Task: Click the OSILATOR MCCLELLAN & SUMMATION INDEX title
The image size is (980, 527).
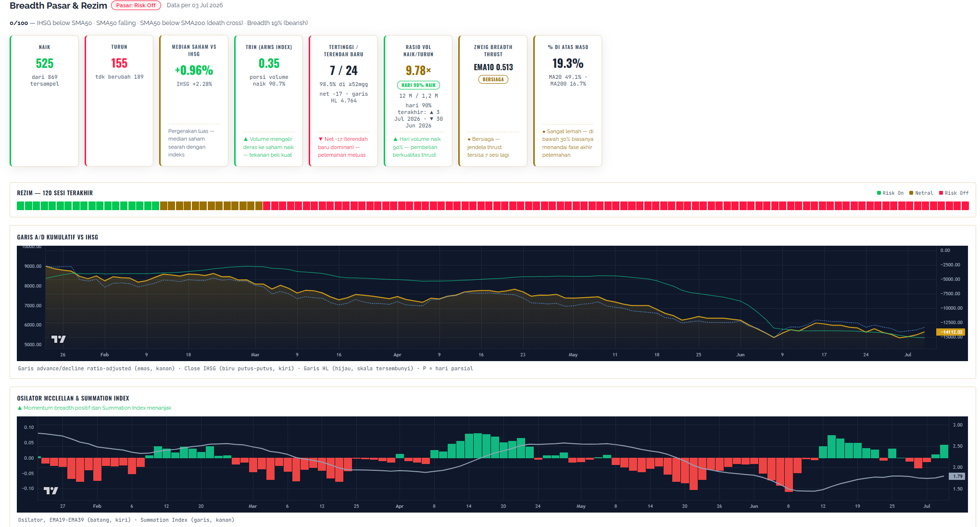Action: (73, 398)
